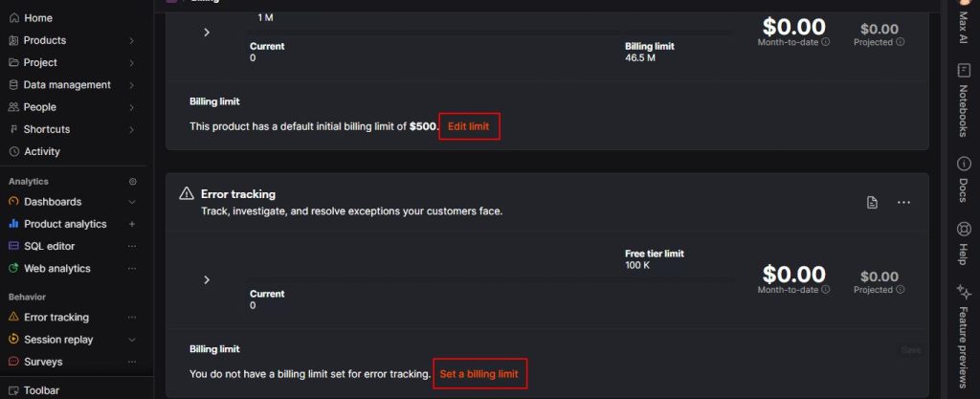Open Activity page
The width and height of the screenshot is (980, 399).
(42, 152)
